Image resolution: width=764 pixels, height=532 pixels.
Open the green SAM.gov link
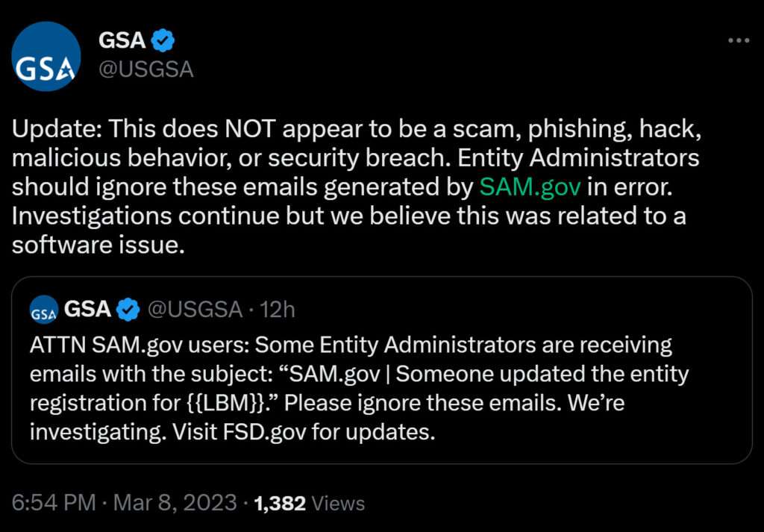[x=530, y=186]
